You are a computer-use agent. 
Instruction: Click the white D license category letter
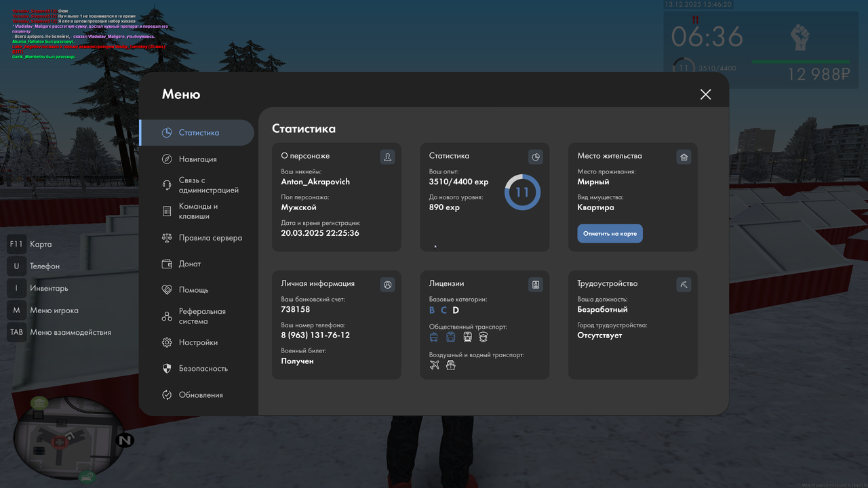456,310
